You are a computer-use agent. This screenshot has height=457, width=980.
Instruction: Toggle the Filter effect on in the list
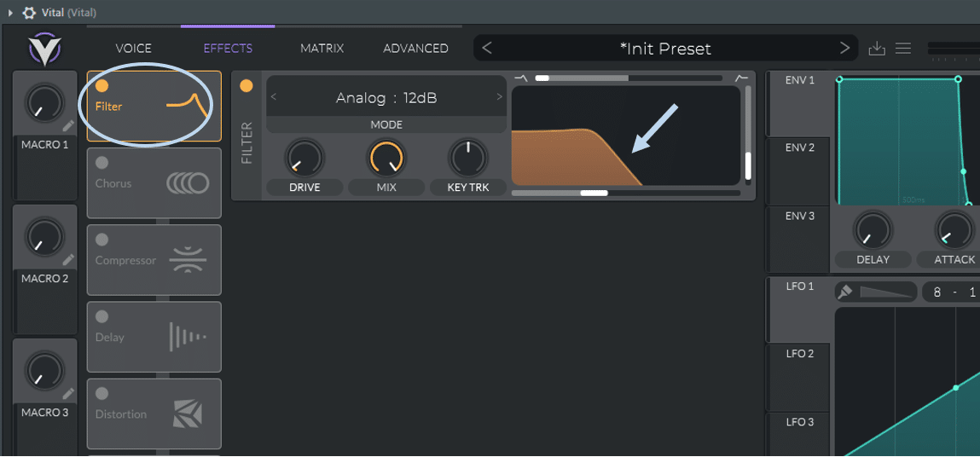[101, 86]
